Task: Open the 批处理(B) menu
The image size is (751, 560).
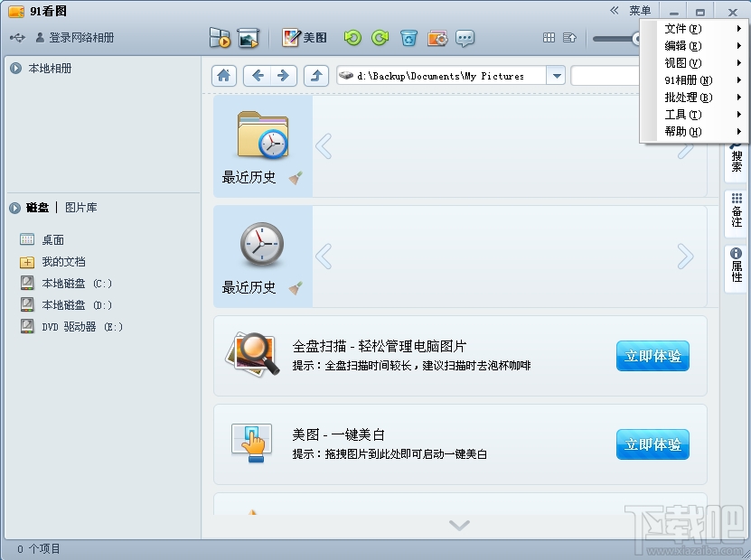Action: 695,98
